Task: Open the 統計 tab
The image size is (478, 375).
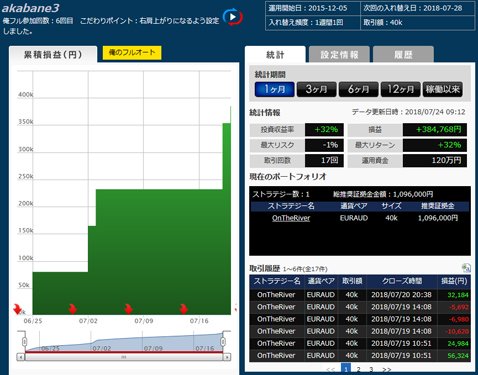Action: pyautogui.click(x=275, y=54)
